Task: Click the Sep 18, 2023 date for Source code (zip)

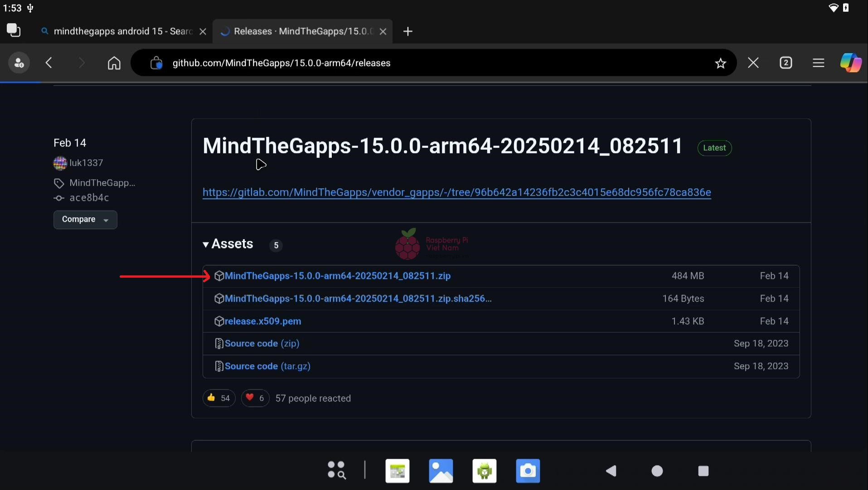Action: pyautogui.click(x=761, y=343)
